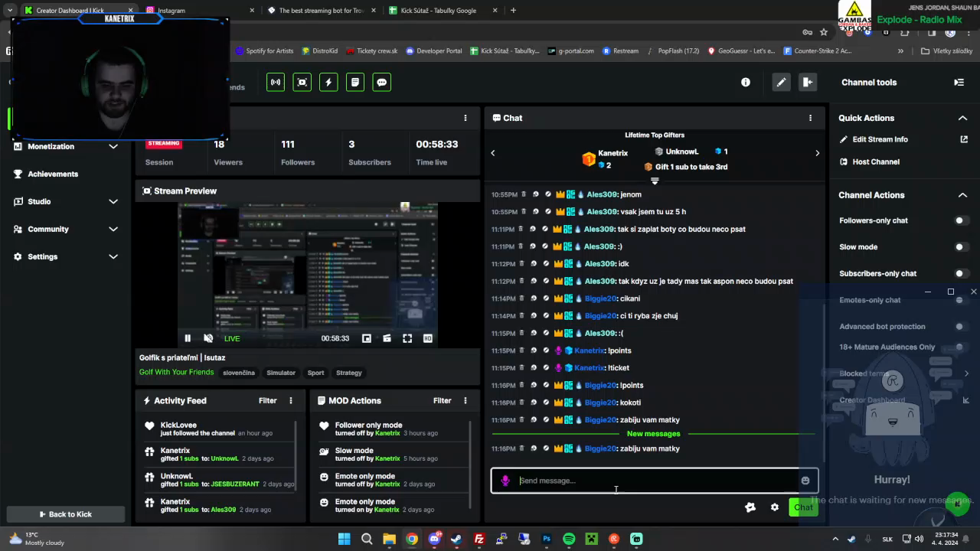Open Steam from the Windows taskbar
This screenshot has height=551, width=980.
456,539
